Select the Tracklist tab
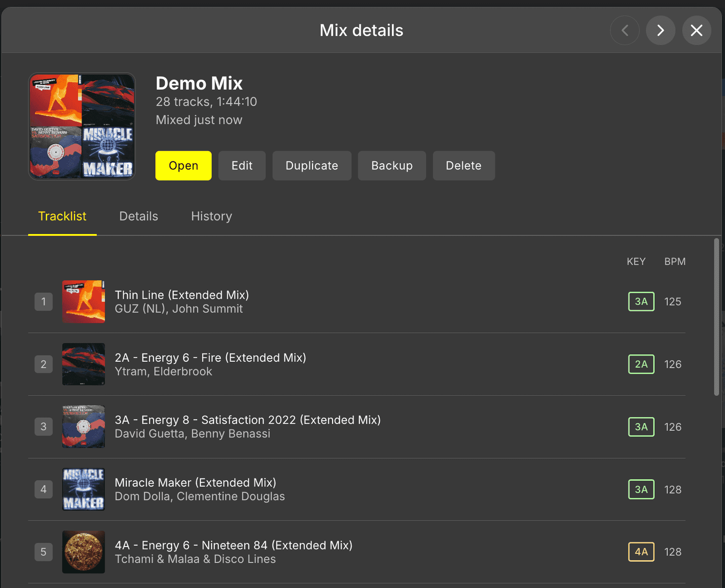Screen dimensions: 725x588 62,216
